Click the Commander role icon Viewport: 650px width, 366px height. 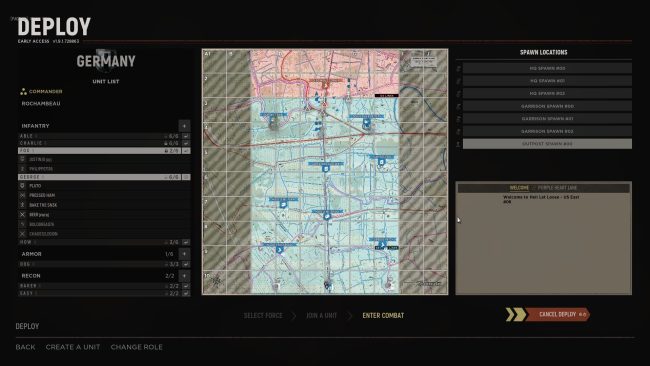tap(24, 91)
